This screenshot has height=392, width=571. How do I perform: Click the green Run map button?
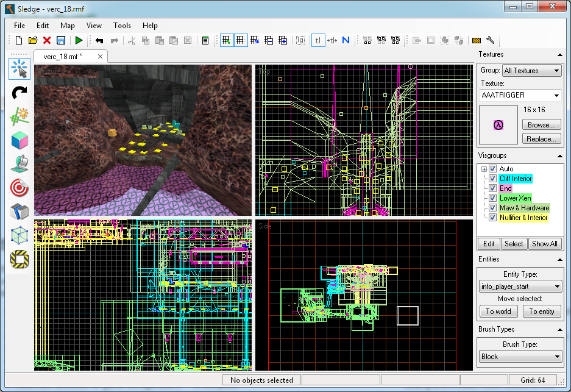(79, 40)
